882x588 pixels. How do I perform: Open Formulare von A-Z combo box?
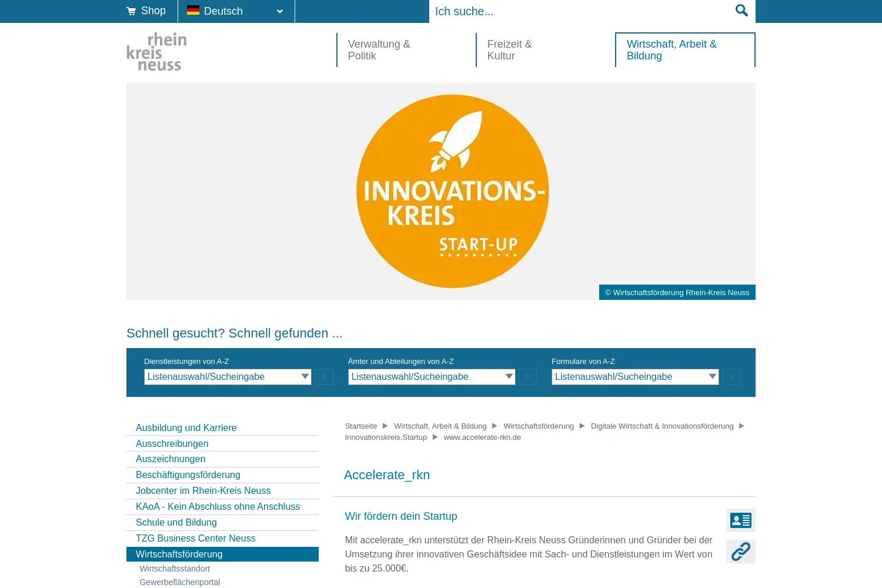pos(635,377)
